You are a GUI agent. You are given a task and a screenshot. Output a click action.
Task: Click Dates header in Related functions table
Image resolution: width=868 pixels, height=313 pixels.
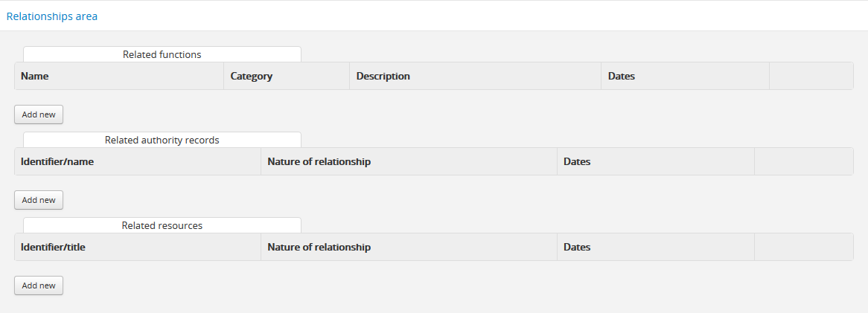622,76
